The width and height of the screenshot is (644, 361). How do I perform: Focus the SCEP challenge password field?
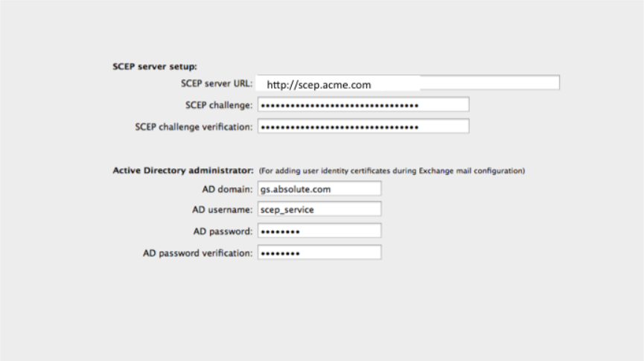363,105
